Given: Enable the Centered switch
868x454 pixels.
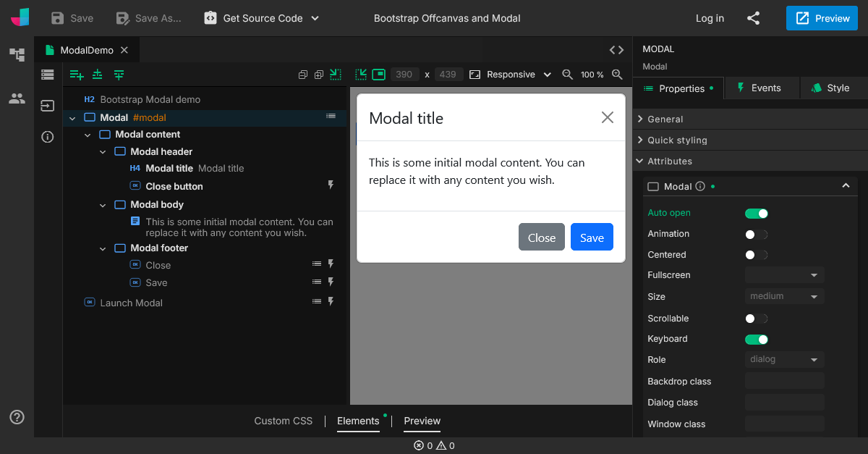Looking at the screenshot, I should point(757,255).
